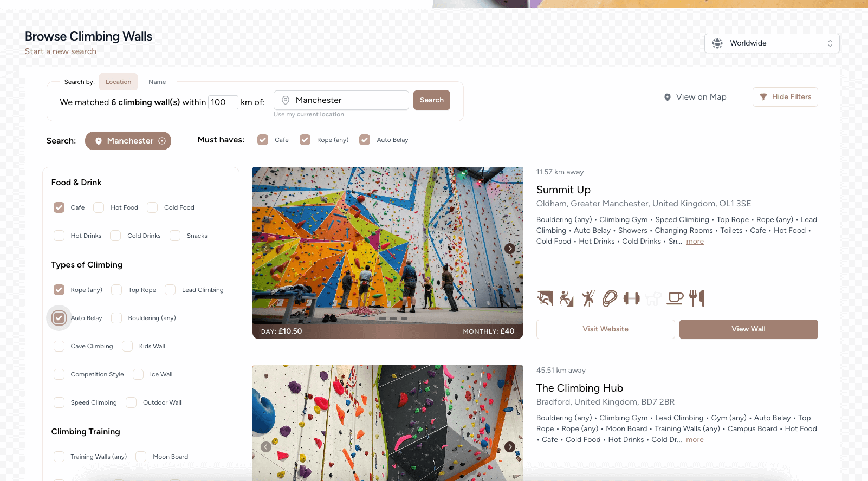
Task: Tick the Cold Drinks checkbox
Action: (x=115, y=236)
